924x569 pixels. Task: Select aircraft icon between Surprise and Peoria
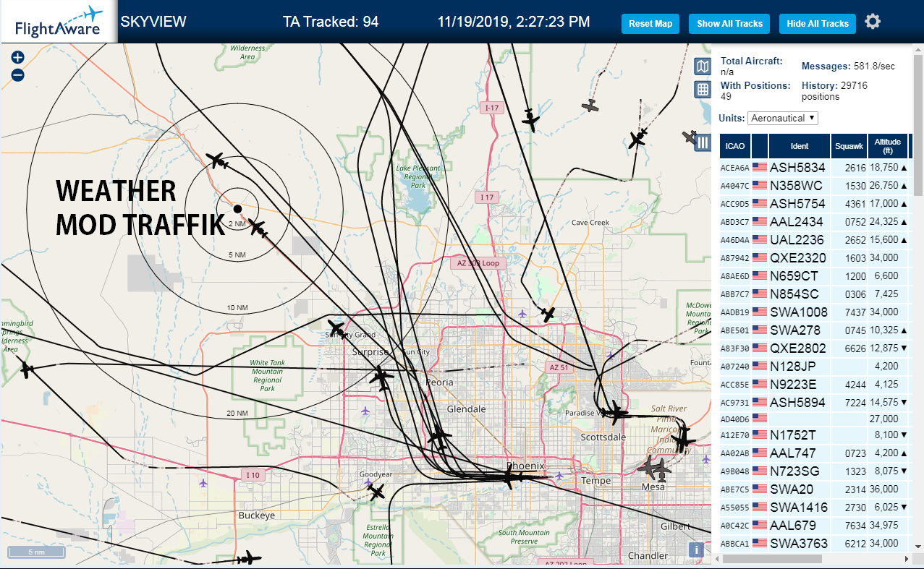click(x=381, y=377)
